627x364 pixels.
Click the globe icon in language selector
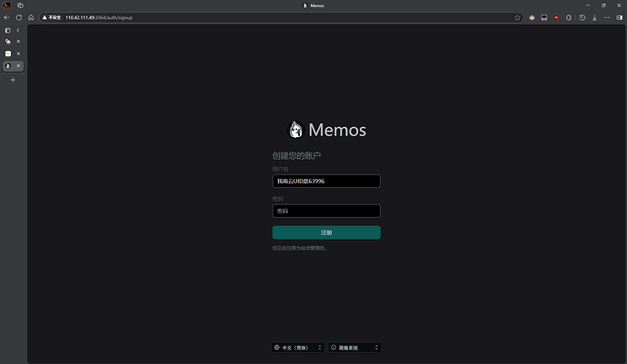(277, 348)
